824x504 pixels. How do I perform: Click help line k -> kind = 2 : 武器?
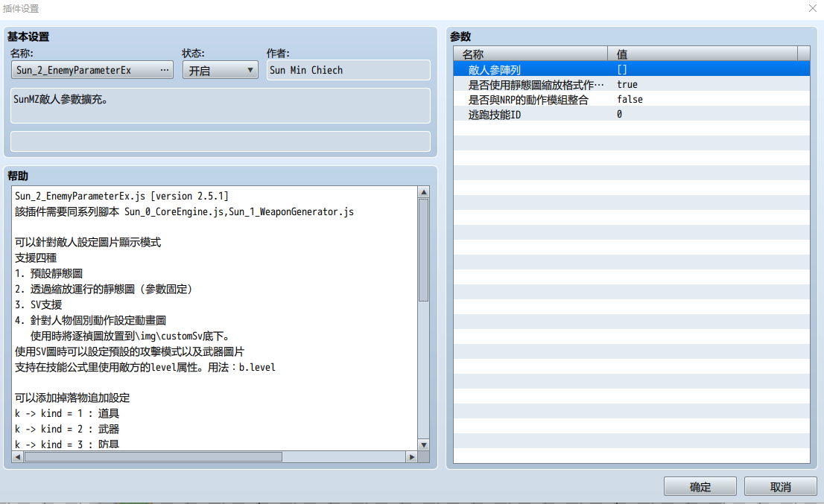pyautogui.click(x=67, y=429)
